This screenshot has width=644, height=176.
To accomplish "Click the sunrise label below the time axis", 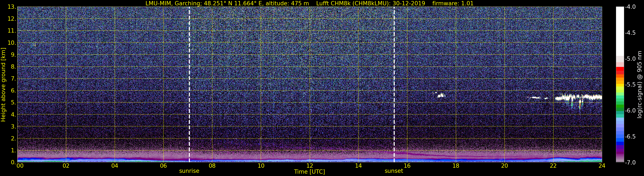I will point(189,171).
